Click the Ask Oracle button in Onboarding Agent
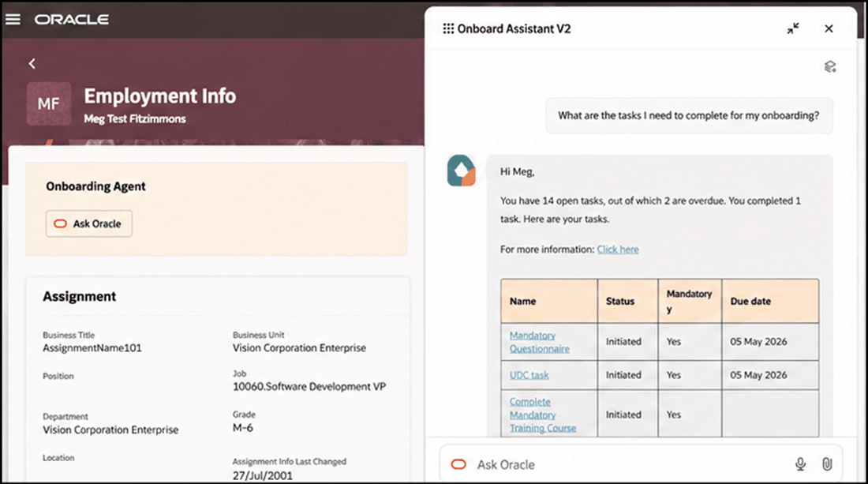 point(89,223)
